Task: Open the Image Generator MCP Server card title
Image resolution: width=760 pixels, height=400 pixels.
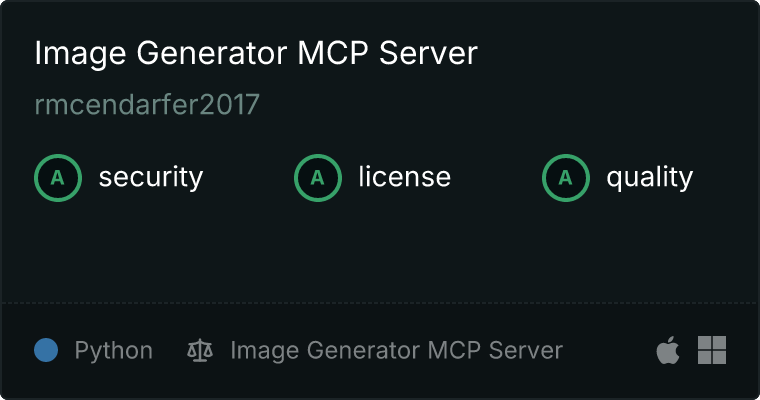Action: [x=256, y=53]
